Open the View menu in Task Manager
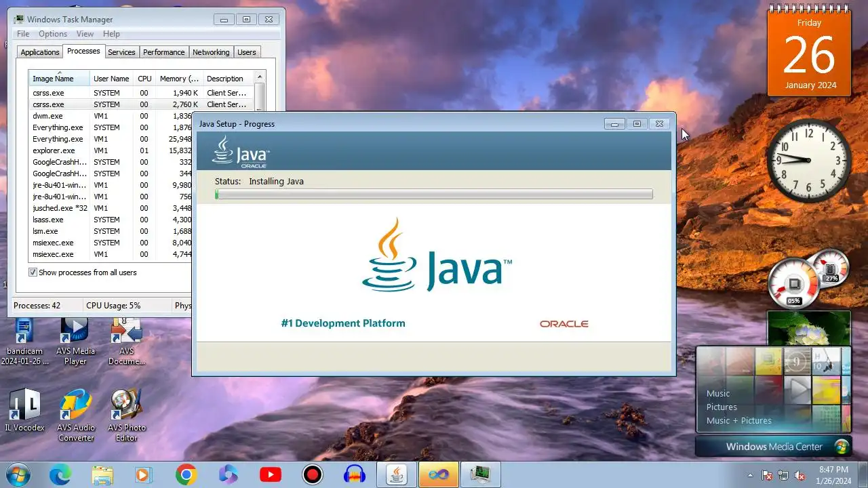This screenshot has height=488, width=868. click(85, 34)
